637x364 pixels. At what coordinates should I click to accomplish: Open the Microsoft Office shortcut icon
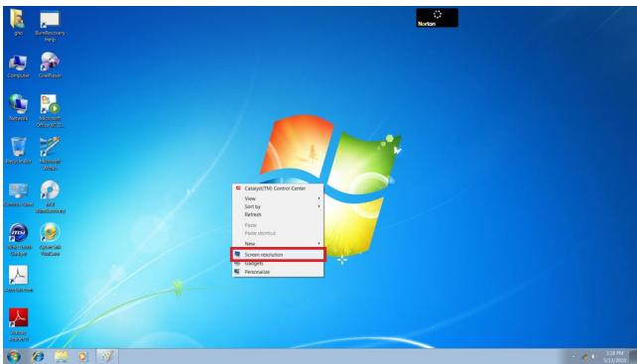click(x=50, y=111)
